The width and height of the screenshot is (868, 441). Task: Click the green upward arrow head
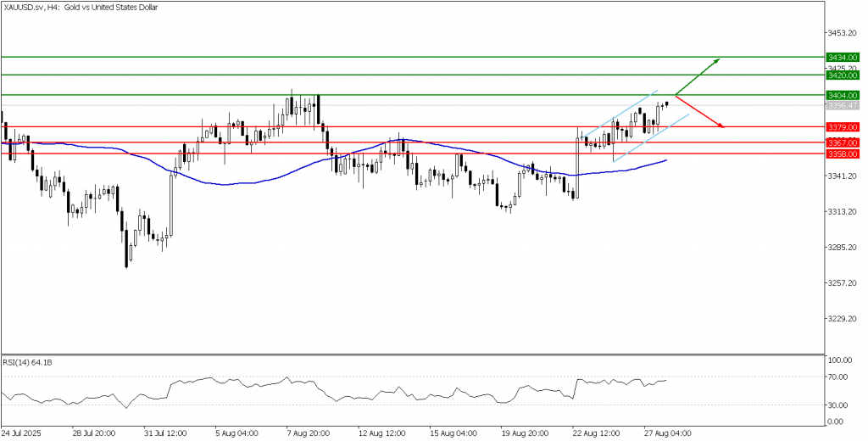pos(717,60)
